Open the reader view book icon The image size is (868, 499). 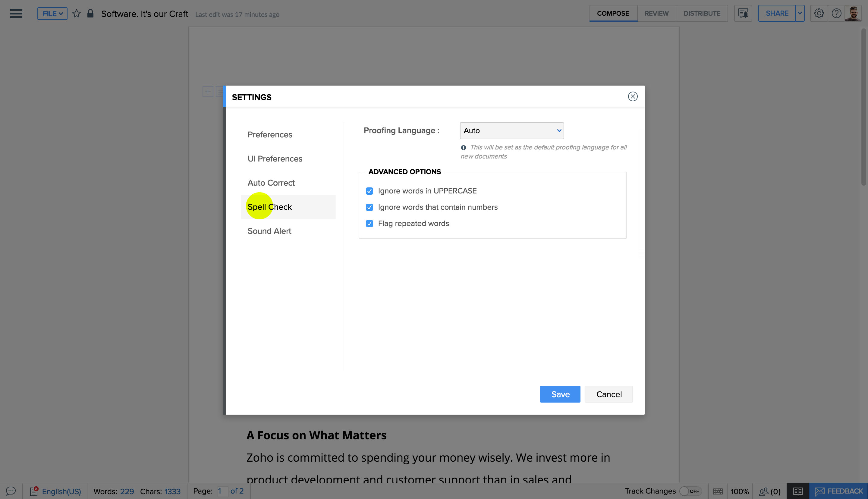click(798, 491)
